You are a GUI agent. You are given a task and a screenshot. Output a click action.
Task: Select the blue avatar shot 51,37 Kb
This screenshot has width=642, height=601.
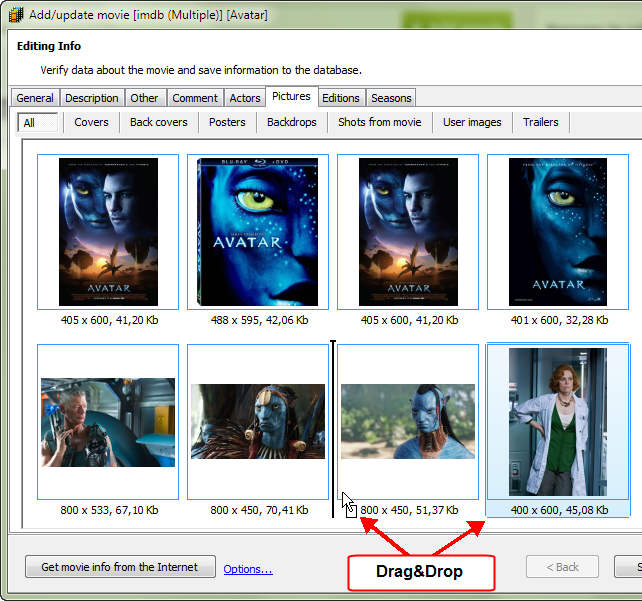tap(408, 422)
